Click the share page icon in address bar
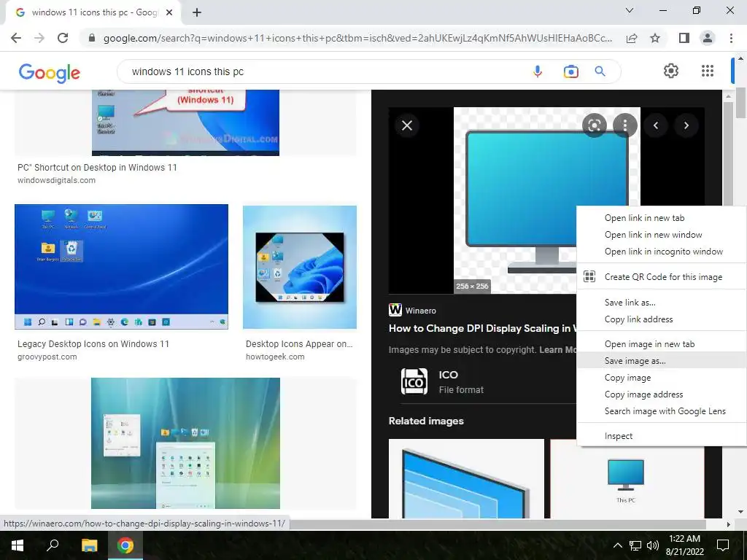 (632, 39)
